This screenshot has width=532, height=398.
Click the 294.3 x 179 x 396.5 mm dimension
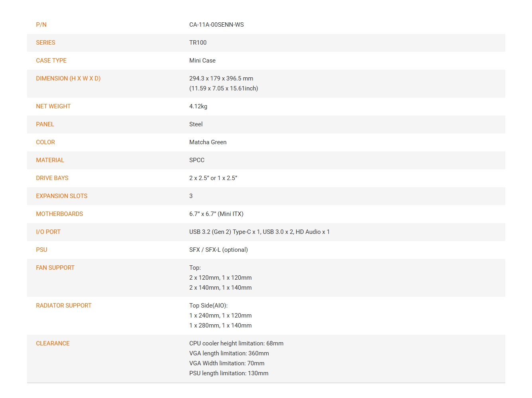pos(221,78)
